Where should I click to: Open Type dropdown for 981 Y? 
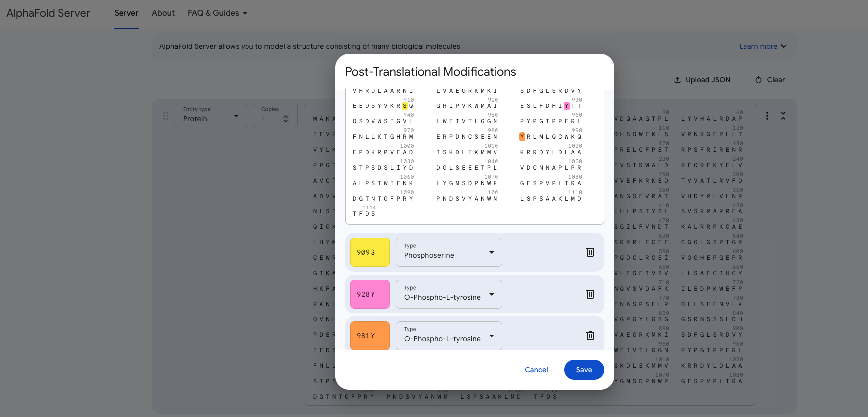449,336
